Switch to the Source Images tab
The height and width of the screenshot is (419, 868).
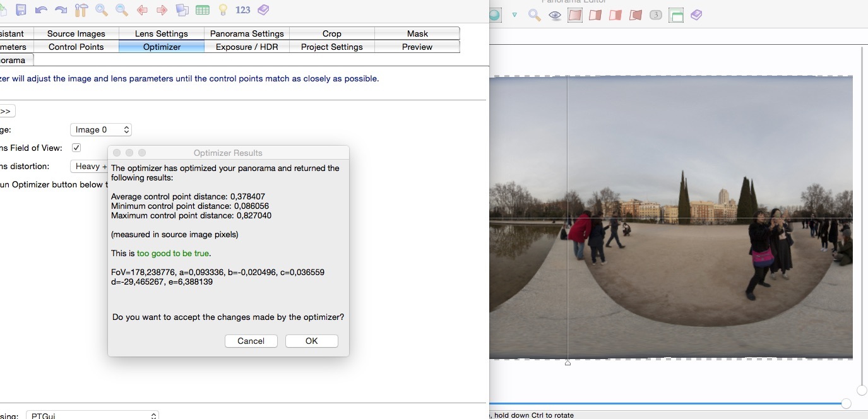point(76,33)
